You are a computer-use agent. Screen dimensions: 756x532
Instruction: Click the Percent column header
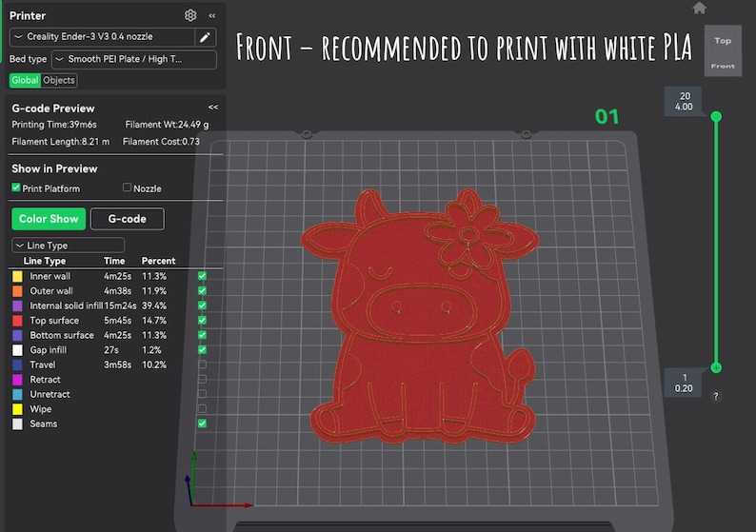click(x=158, y=261)
